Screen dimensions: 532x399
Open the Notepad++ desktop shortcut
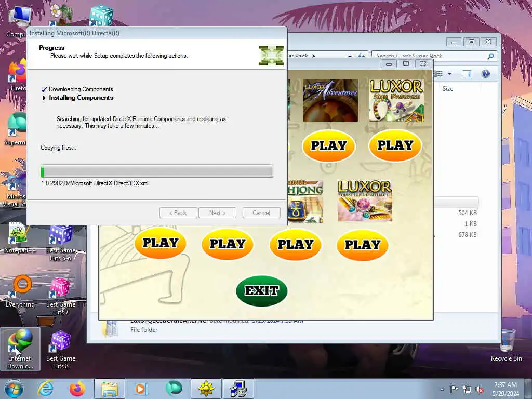tap(19, 237)
